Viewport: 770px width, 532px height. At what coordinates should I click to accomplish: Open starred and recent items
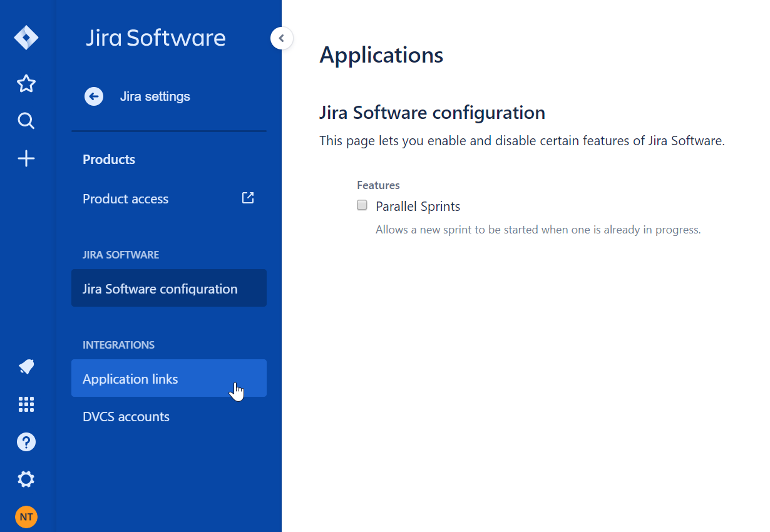point(26,83)
